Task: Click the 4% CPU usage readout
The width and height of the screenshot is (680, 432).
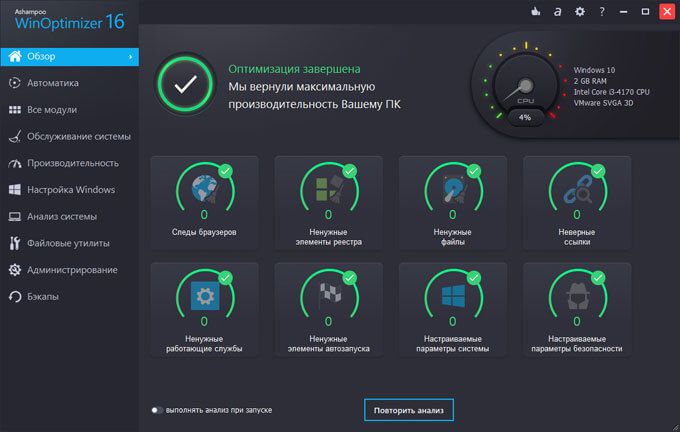Action: (525, 117)
